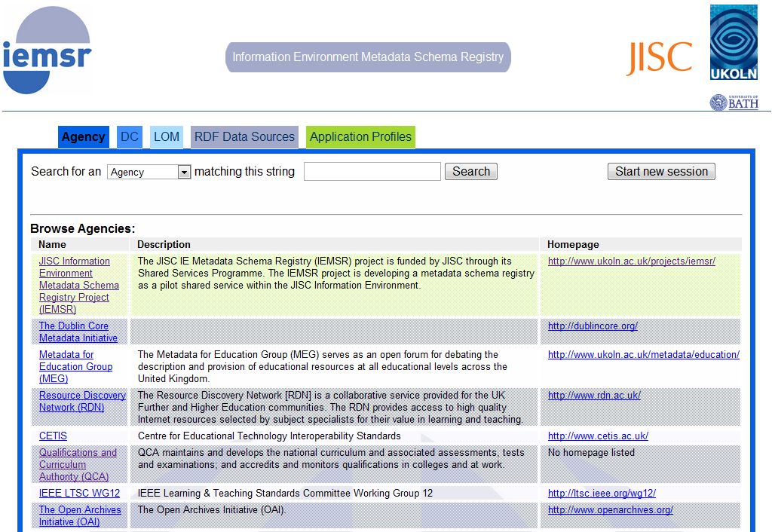772x532 pixels.
Task: Click the 'matching this string' label
Action: point(245,171)
